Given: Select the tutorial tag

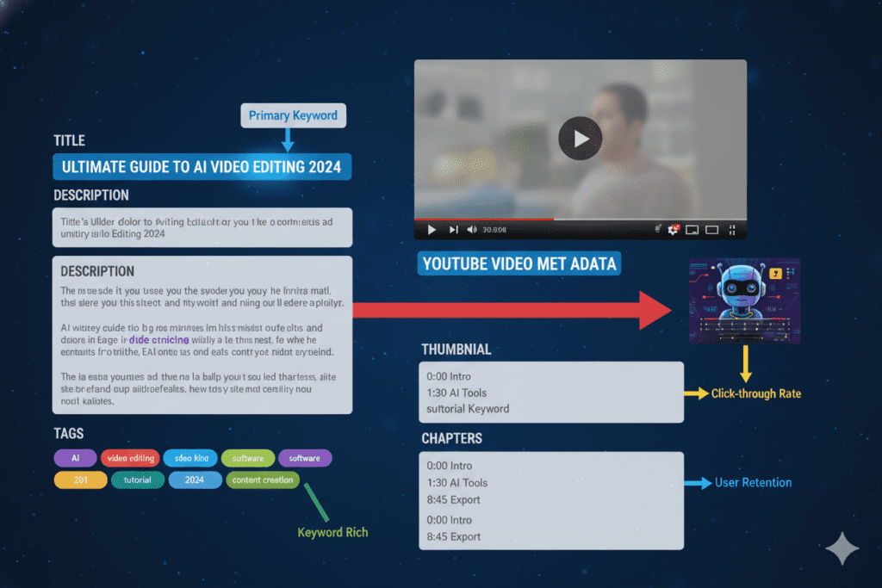Looking at the screenshot, I should tap(138, 480).
